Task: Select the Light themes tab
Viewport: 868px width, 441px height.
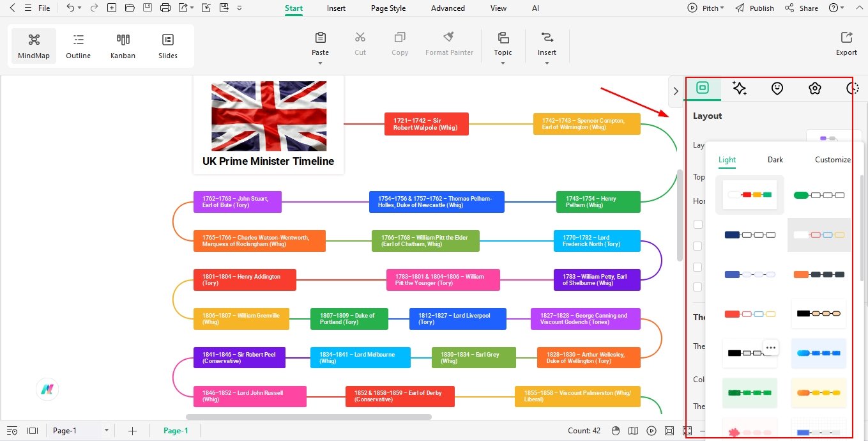Action: 727,160
